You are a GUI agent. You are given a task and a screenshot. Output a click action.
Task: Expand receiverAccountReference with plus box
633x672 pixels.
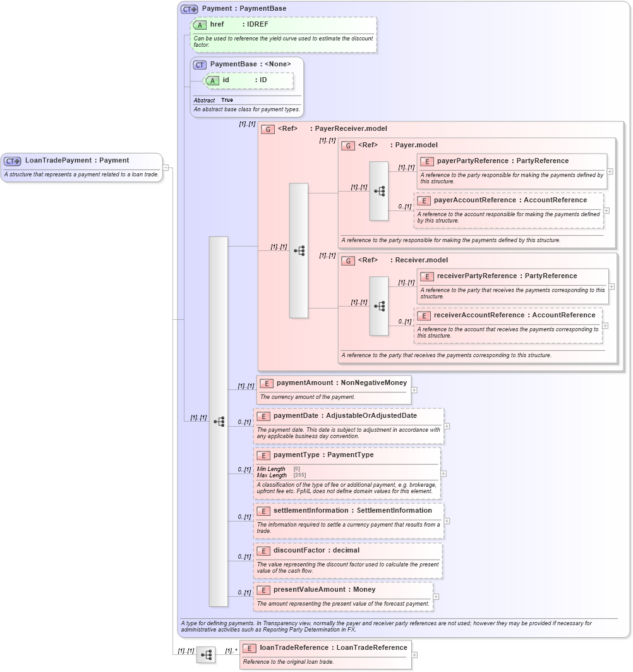coord(605,326)
